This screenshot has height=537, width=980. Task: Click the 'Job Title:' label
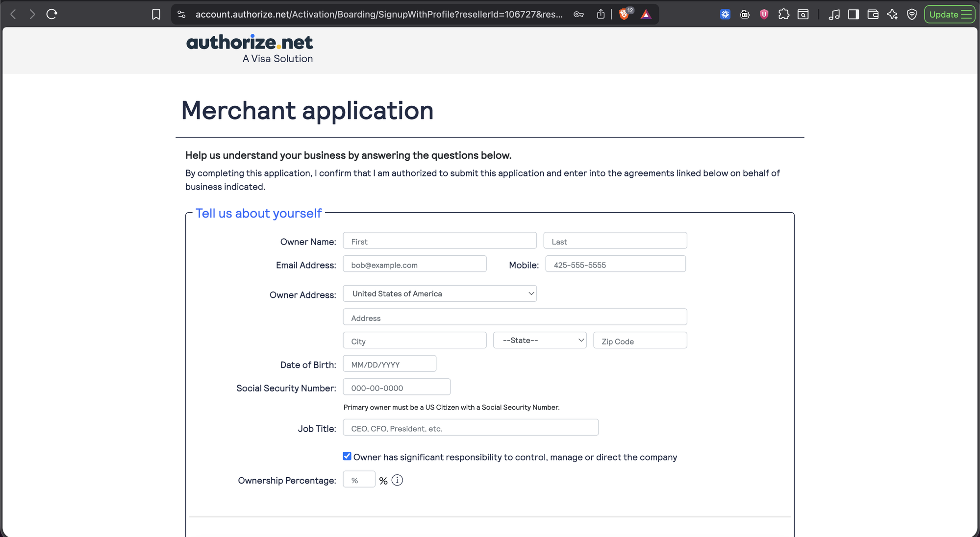point(317,429)
